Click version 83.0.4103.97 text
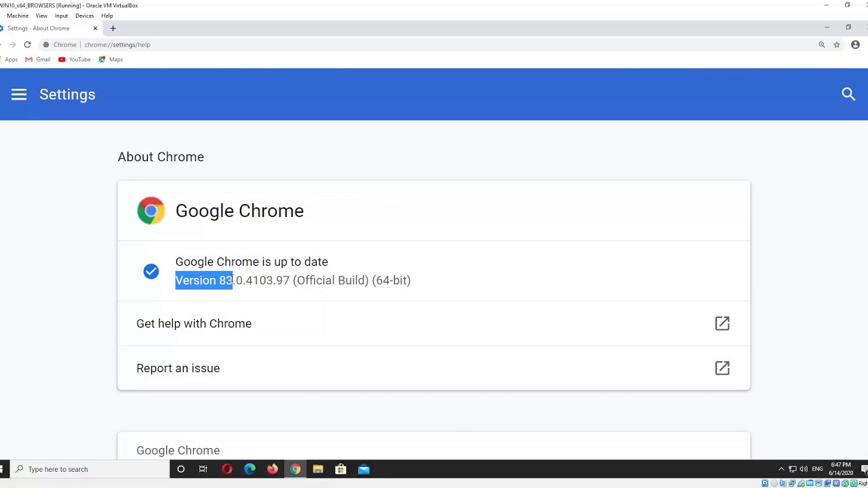Viewport: 868px width, 488px height. [293, 281]
